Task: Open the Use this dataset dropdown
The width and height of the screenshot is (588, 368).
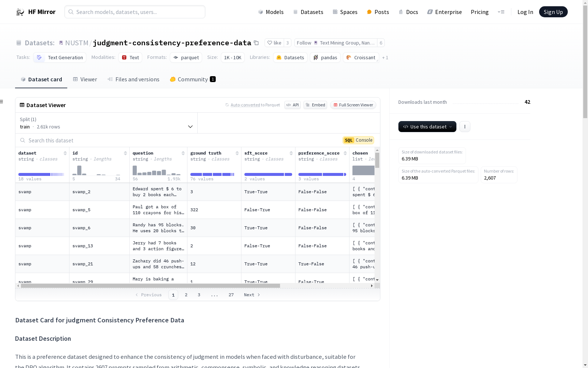Action: (427, 127)
